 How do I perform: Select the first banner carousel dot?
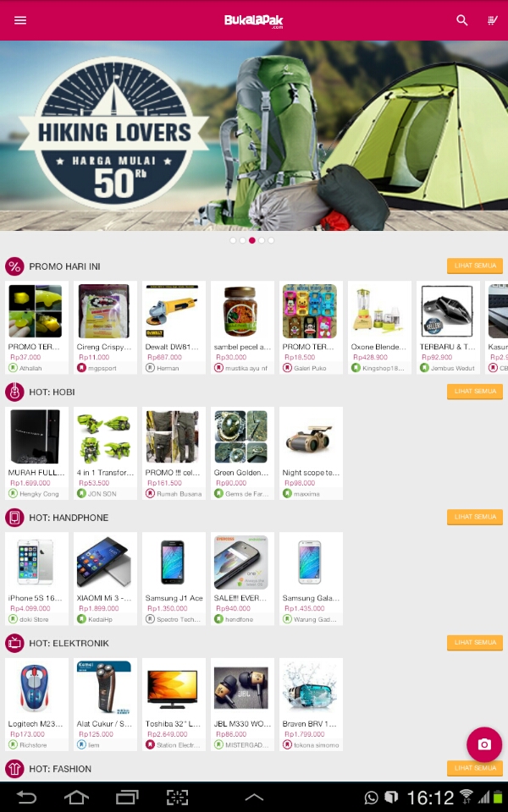[x=233, y=240]
